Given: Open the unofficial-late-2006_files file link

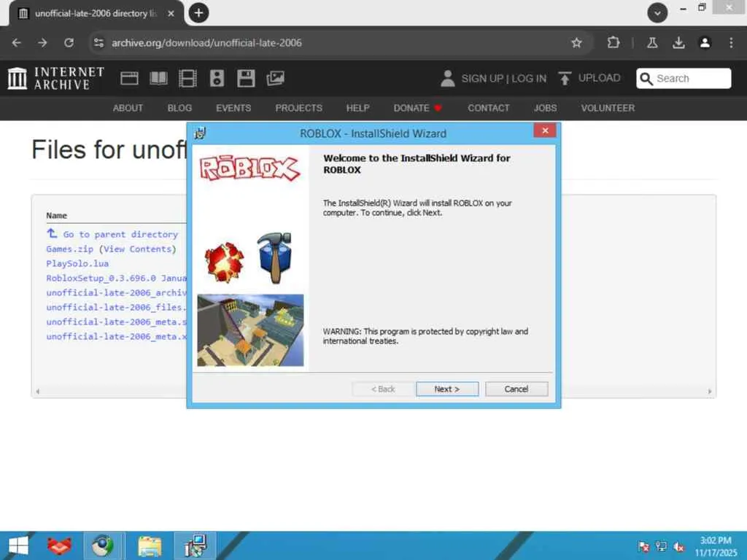Looking at the screenshot, I should [116, 307].
